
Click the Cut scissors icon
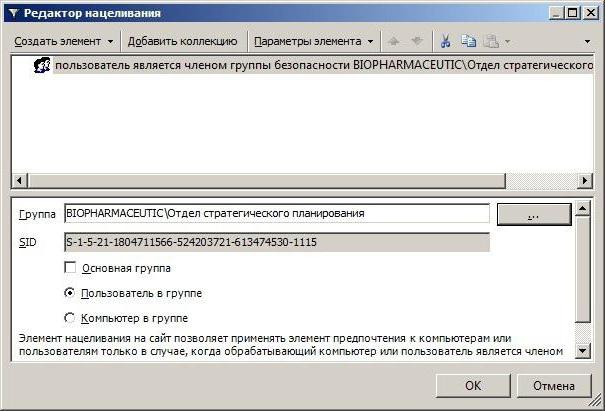[446, 41]
